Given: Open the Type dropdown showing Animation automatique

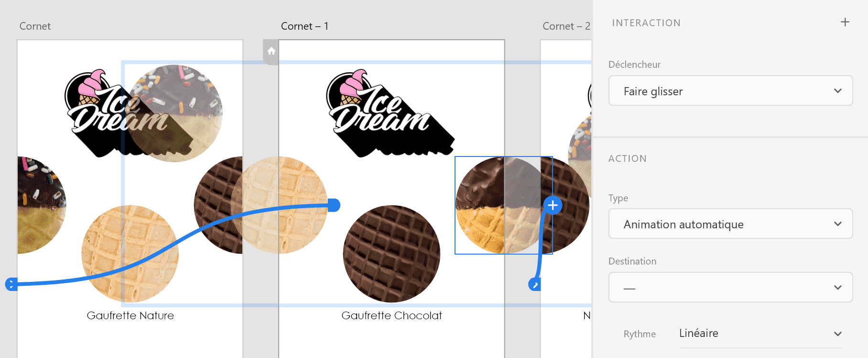Looking at the screenshot, I should tap(730, 224).
